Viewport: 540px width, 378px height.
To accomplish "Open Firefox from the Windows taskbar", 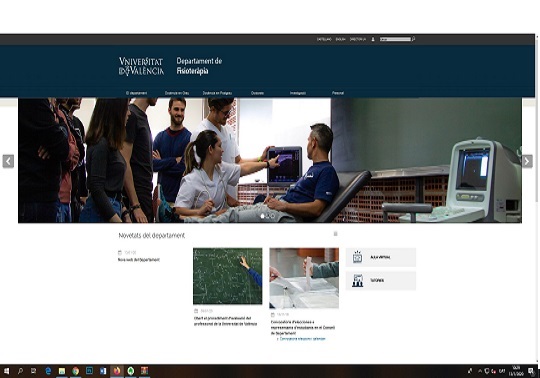I will pos(117,371).
